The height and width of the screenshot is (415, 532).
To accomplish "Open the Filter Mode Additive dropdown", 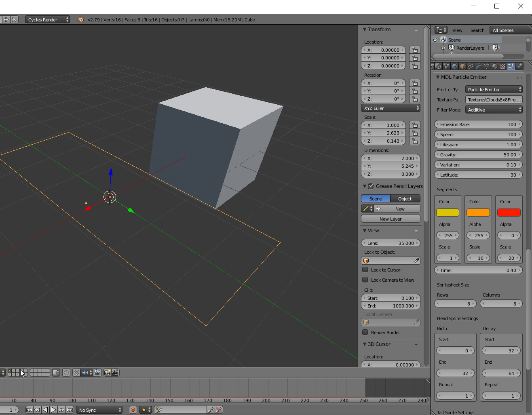I will click(x=494, y=110).
